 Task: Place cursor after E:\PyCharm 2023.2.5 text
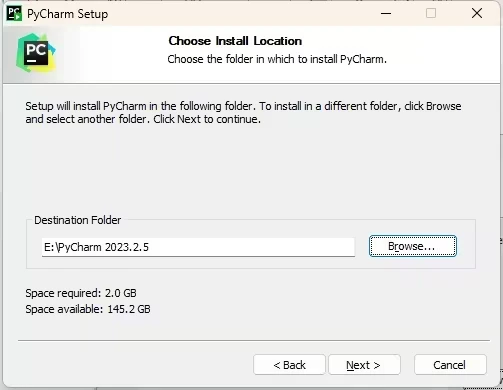click(x=150, y=247)
